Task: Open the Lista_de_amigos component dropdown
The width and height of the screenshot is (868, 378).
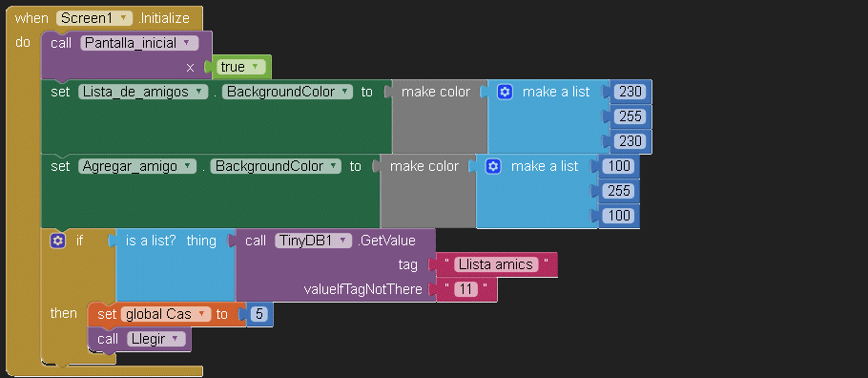Action: 143,92
